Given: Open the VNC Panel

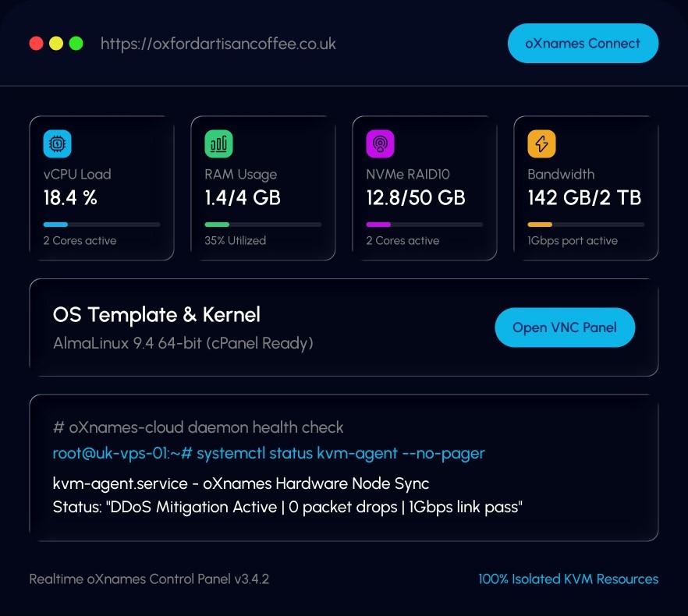Looking at the screenshot, I should coord(565,327).
